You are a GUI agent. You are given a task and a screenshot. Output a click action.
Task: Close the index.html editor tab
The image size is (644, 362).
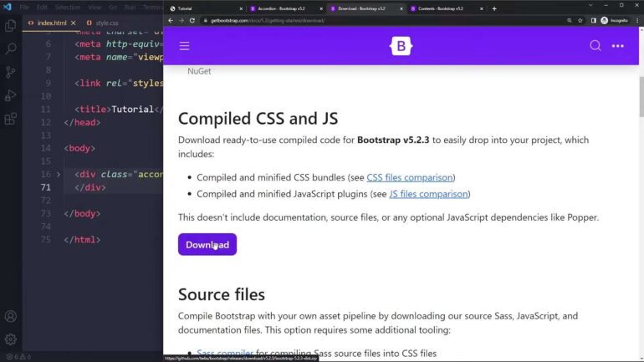coord(73,23)
